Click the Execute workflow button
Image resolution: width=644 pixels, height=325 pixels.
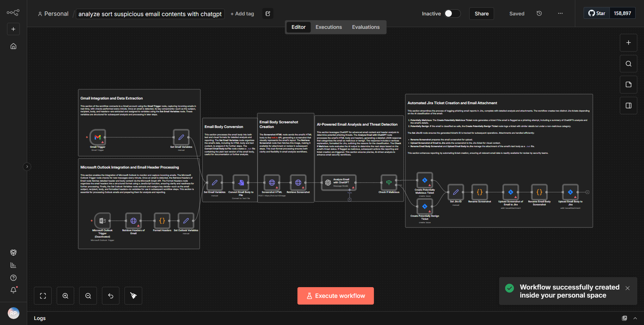[x=335, y=296]
